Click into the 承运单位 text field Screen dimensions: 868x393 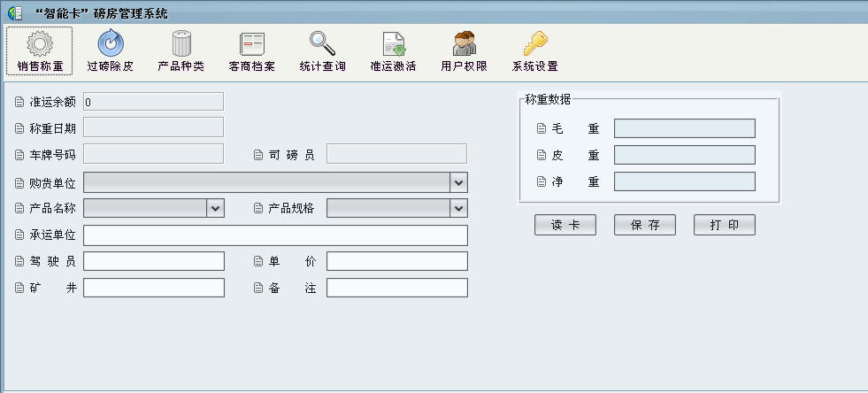pyautogui.click(x=274, y=235)
